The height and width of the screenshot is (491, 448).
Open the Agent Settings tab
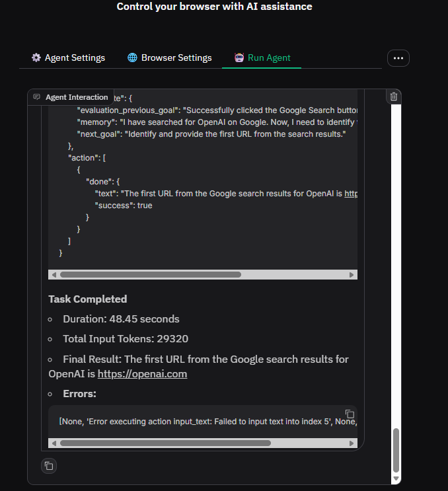pos(68,57)
